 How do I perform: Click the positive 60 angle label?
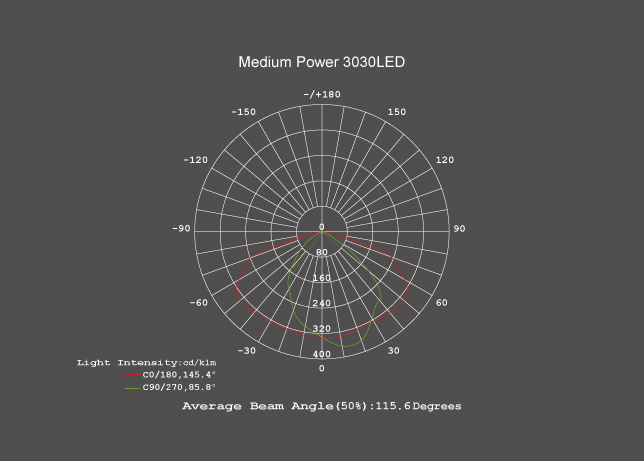click(x=441, y=303)
